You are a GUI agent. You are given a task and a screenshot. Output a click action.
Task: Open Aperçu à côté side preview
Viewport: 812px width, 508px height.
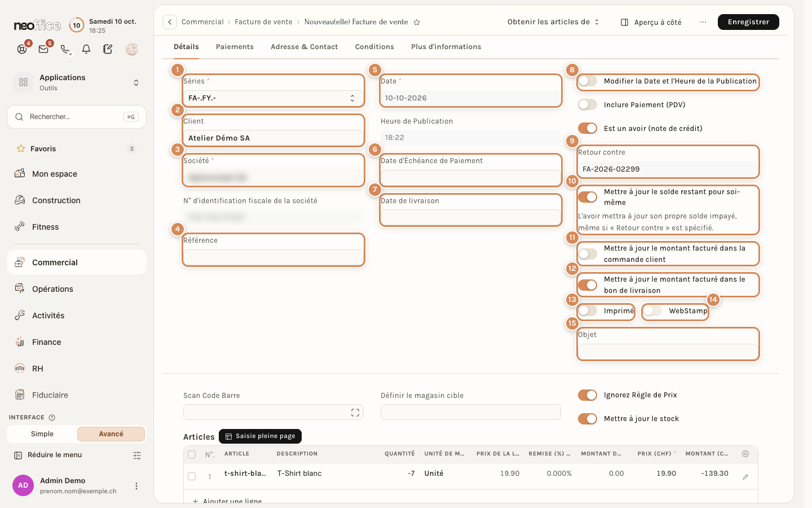click(x=651, y=22)
